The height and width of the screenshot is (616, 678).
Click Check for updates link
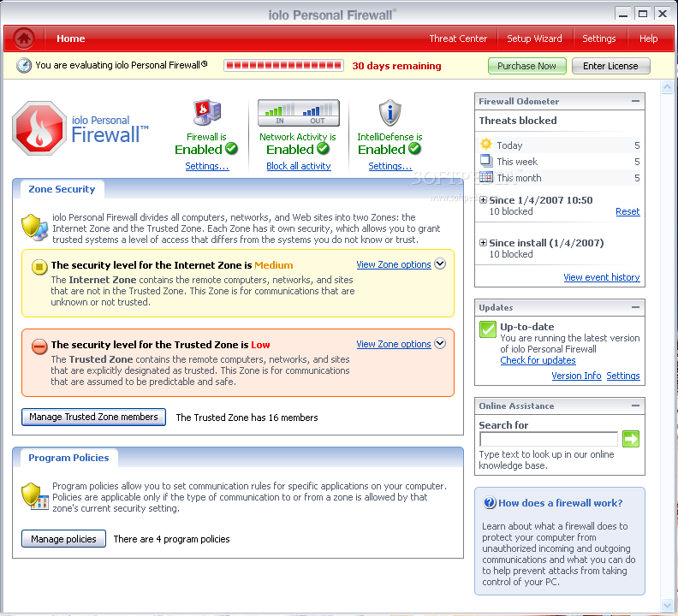pos(538,360)
